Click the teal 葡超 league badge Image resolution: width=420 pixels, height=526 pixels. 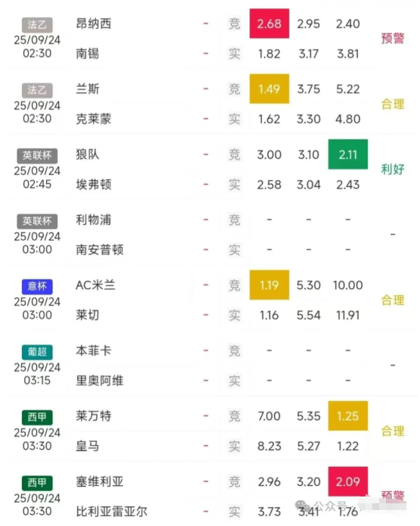[x=37, y=352]
